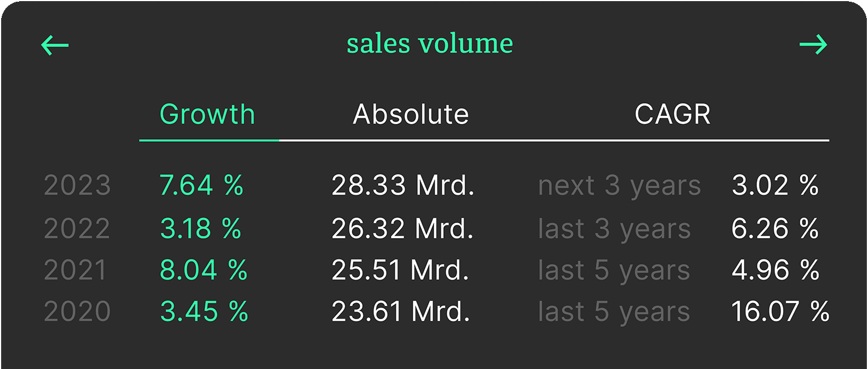The image size is (868, 369).
Task: Click the 7.64 % growth value
Action: tap(201, 186)
